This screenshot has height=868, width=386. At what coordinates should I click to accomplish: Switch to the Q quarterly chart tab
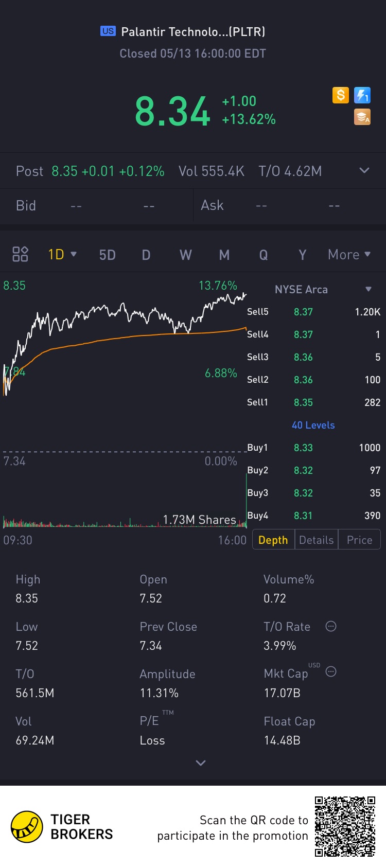click(264, 255)
